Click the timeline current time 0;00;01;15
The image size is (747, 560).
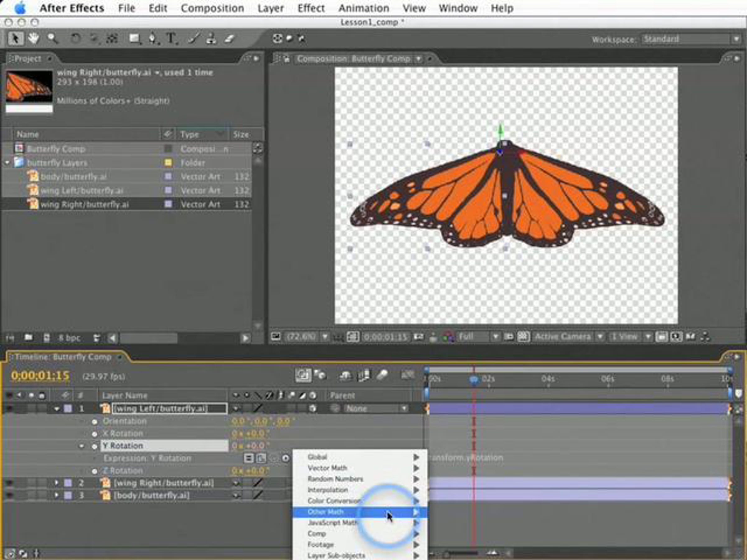[x=40, y=376]
